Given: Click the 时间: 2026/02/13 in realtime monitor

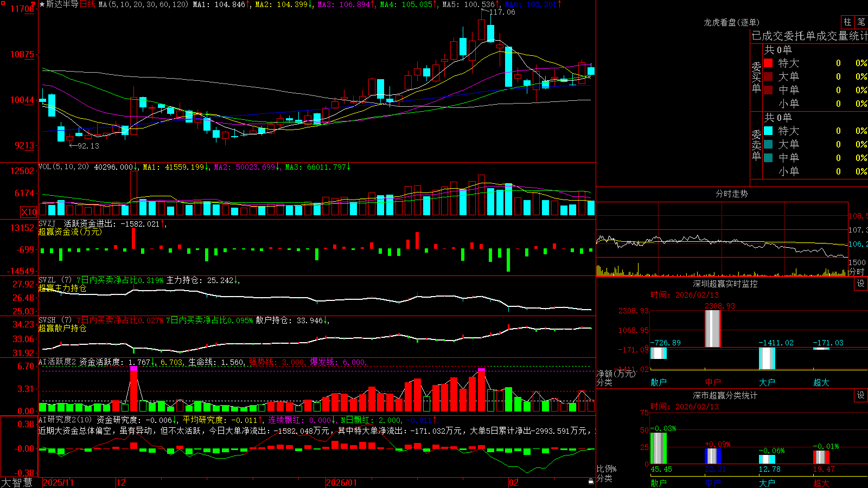Looking at the screenshot, I should (x=684, y=295).
